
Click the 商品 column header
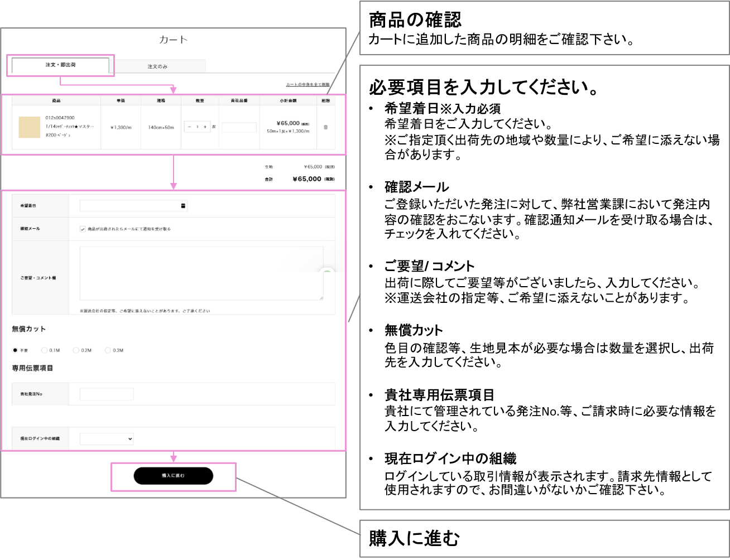tap(56, 101)
